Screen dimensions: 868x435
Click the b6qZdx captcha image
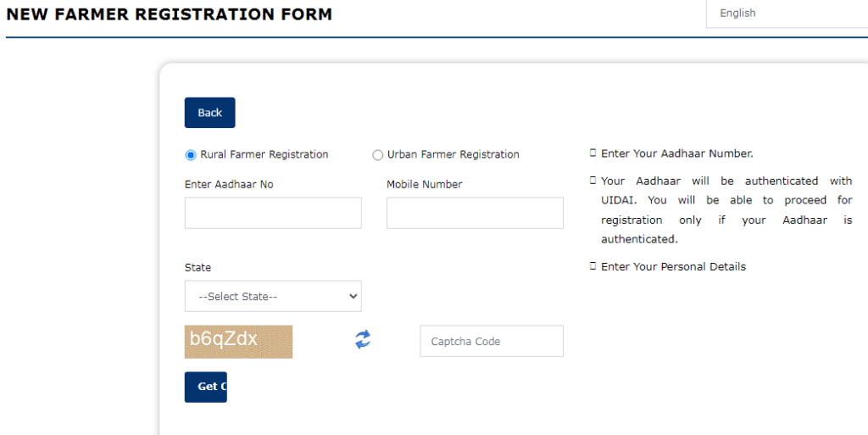coord(238,342)
